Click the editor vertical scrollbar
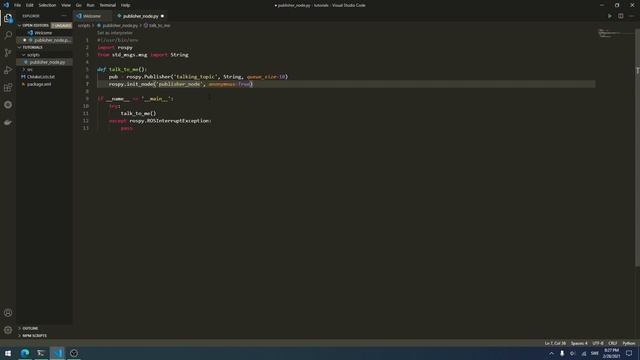Screen dimensions: 640x360 [x=638, y=147]
